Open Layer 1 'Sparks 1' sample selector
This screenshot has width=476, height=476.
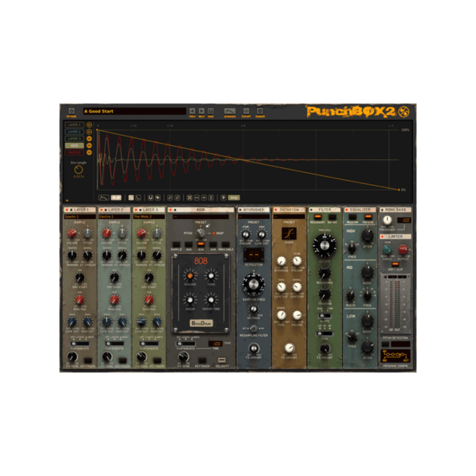[x=80, y=217]
